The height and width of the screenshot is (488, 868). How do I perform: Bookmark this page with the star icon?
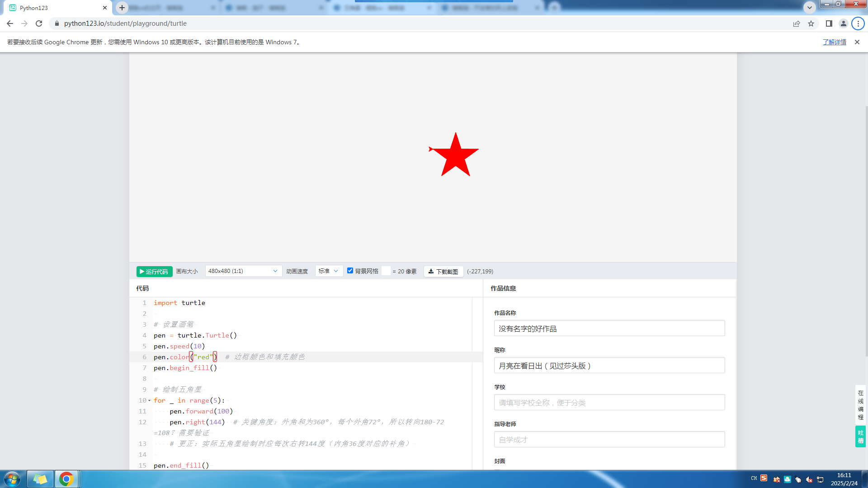[x=811, y=23]
